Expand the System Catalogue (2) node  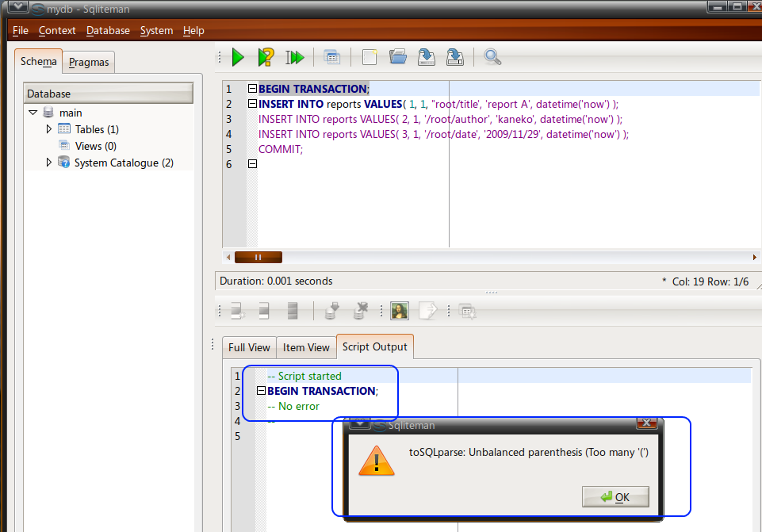coord(48,163)
